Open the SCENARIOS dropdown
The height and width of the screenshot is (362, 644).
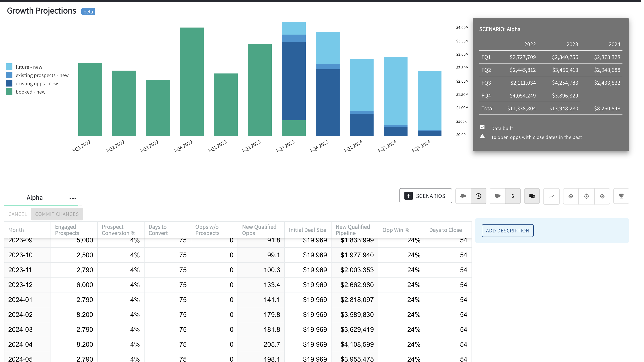[x=426, y=196]
